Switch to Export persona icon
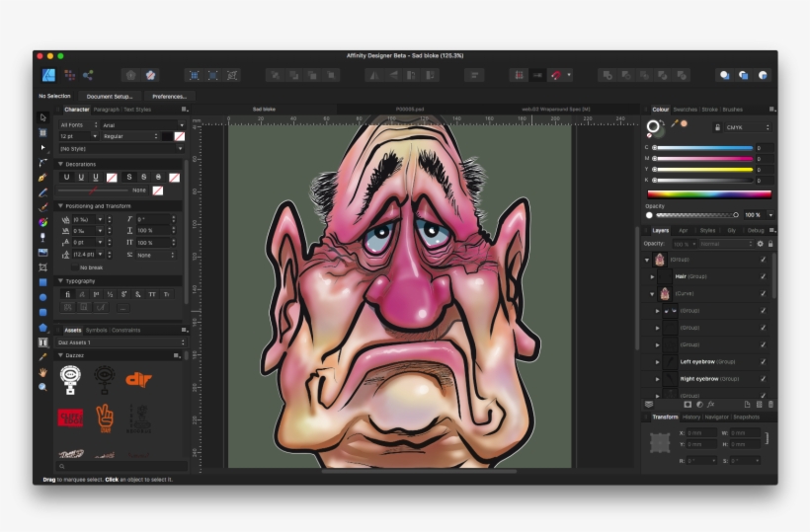The width and height of the screenshot is (810, 532). (x=88, y=75)
